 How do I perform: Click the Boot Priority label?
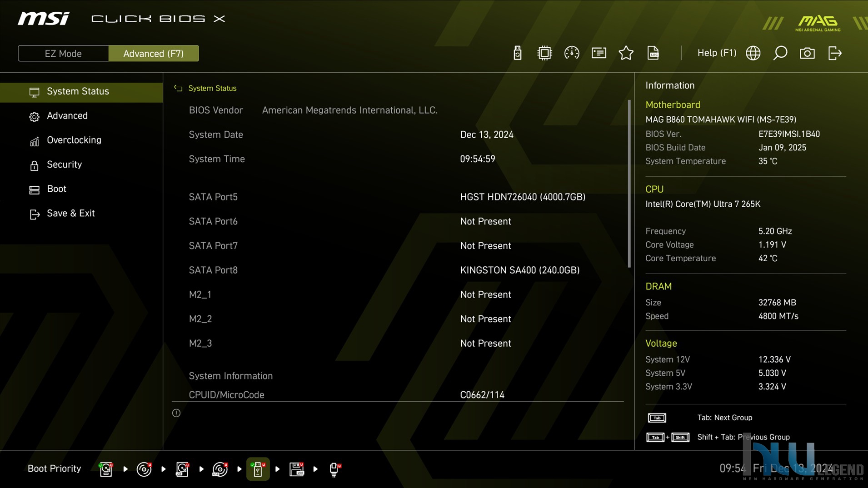[54, 468]
